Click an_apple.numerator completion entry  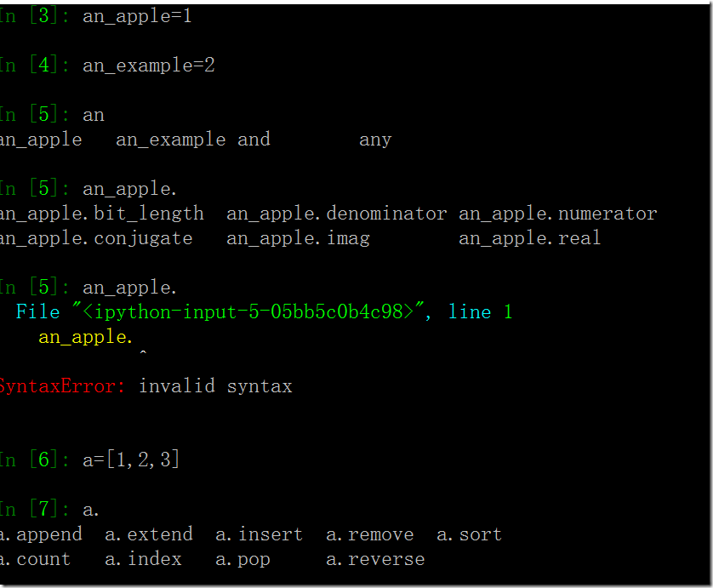pos(558,214)
